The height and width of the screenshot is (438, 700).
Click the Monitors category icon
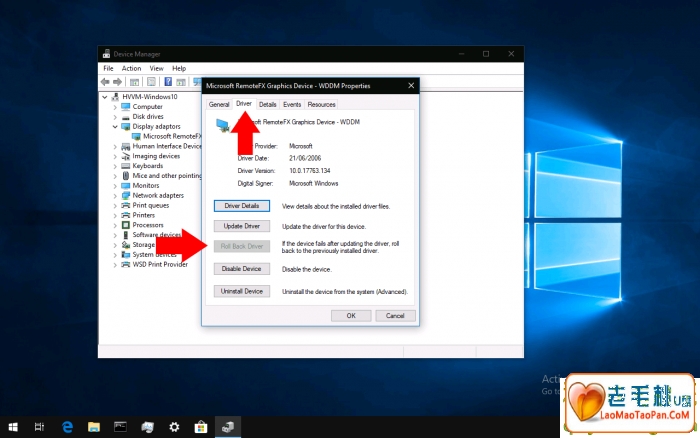point(125,185)
